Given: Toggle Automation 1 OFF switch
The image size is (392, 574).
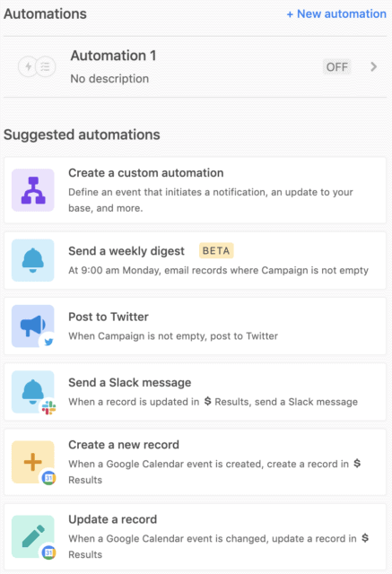Looking at the screenshot, I should tap(336, 67).
